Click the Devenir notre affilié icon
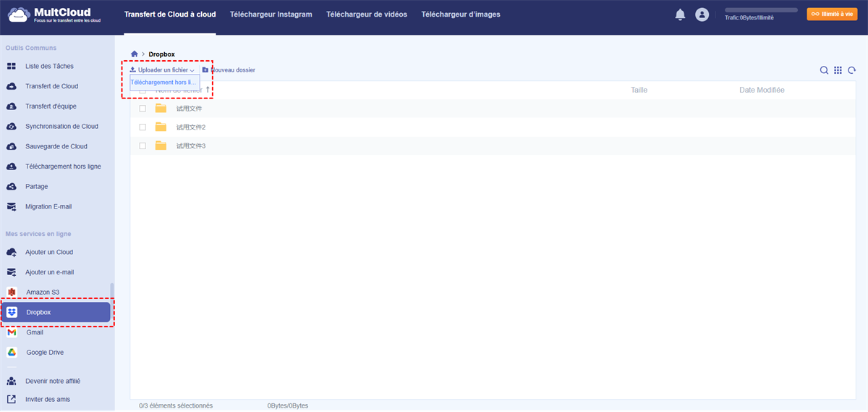This screenshot has height=412, width=868. point(12,381)
